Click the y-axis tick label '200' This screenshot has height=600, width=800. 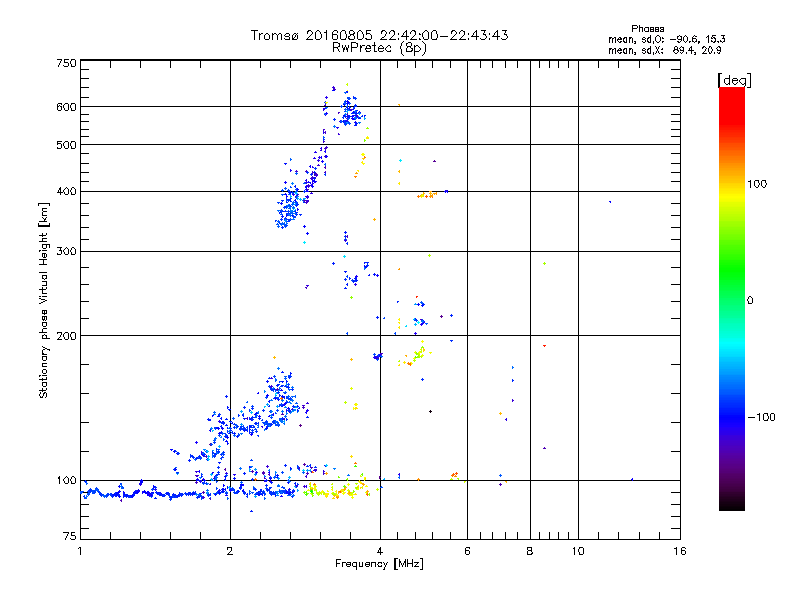click(66, 336)
